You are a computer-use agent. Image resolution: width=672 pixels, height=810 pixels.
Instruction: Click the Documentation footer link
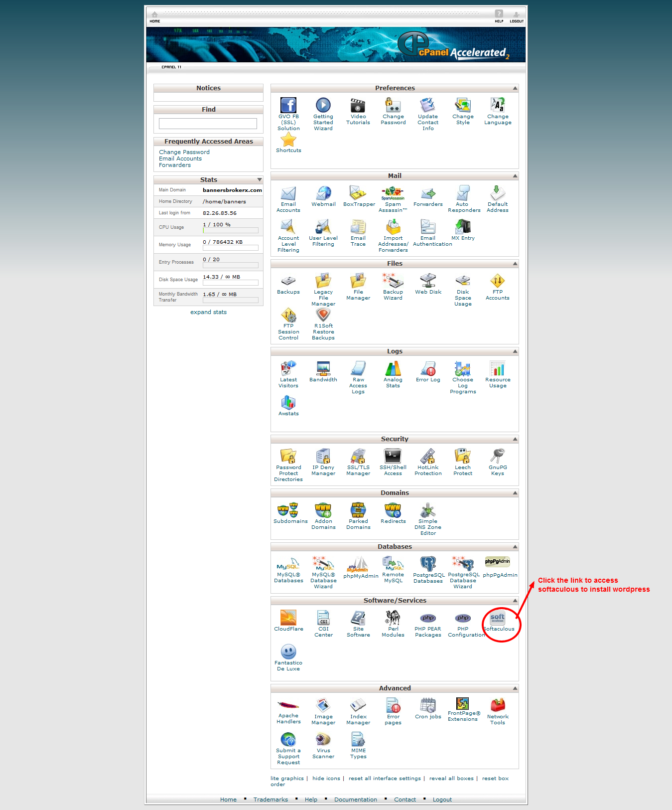click(356, 800)
